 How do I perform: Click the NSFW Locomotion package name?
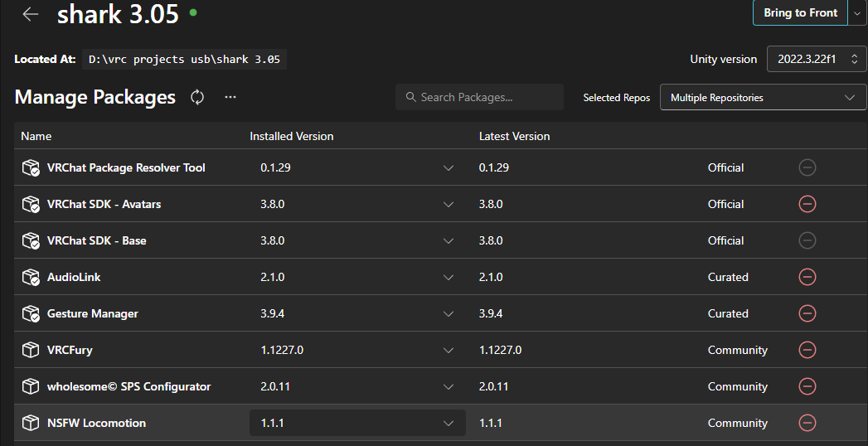click(96, 424)
